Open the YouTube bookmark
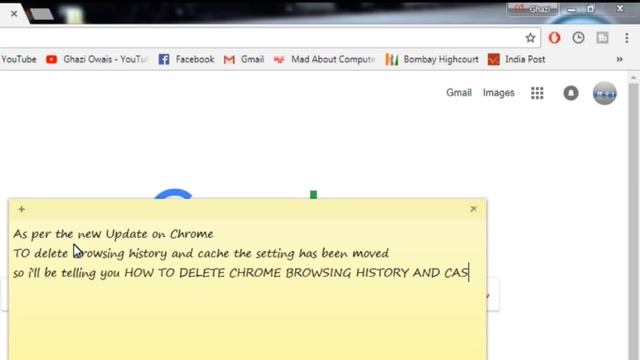This screenshot has width=640, height=360. click(19, 60)
